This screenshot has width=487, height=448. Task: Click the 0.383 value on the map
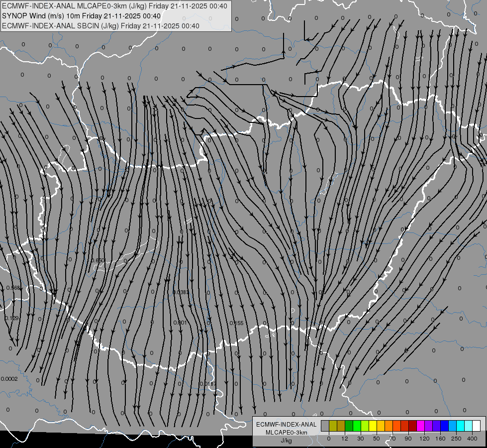point(181,292)
